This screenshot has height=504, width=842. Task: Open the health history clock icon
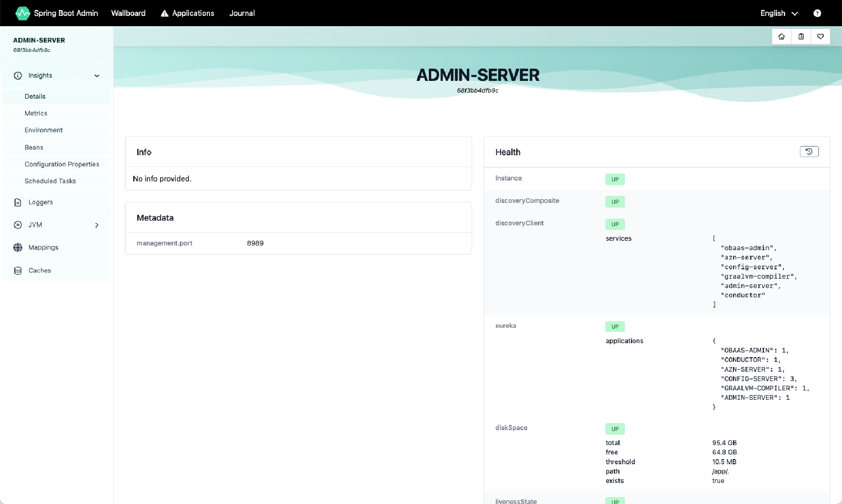pyautogui.click(x=809, y=151)
